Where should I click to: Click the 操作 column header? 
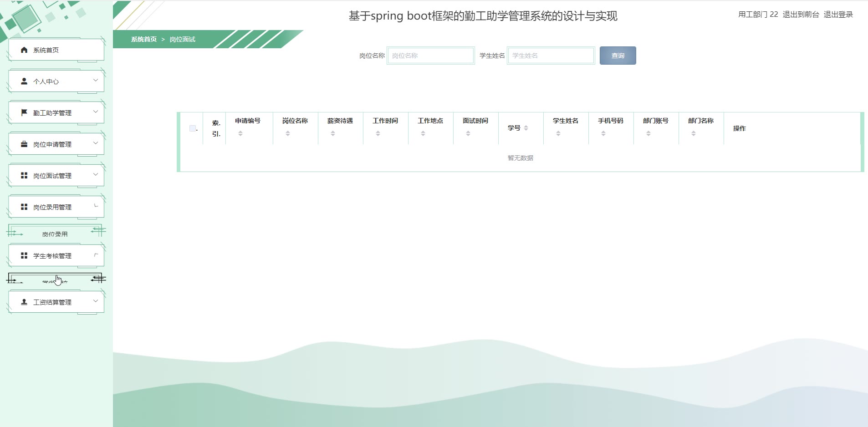tap(739, 128)
